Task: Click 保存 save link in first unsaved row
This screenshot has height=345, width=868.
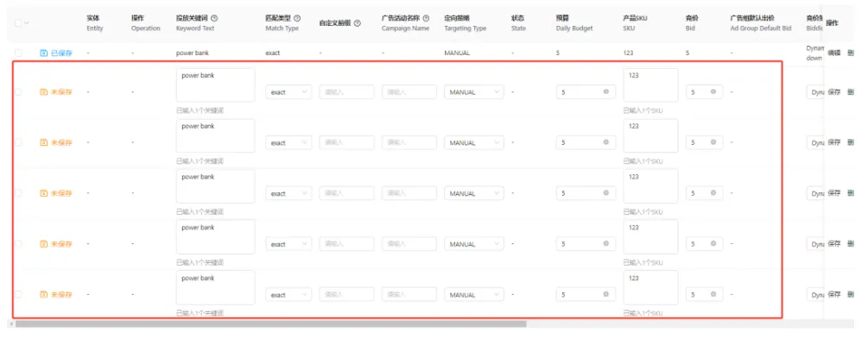Action: (x=833, y=91)
